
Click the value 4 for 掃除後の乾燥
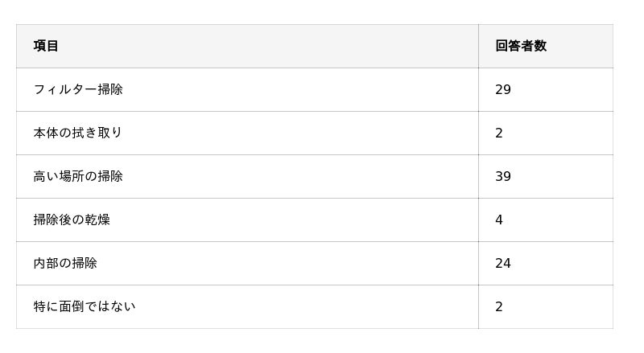(499, 220)
